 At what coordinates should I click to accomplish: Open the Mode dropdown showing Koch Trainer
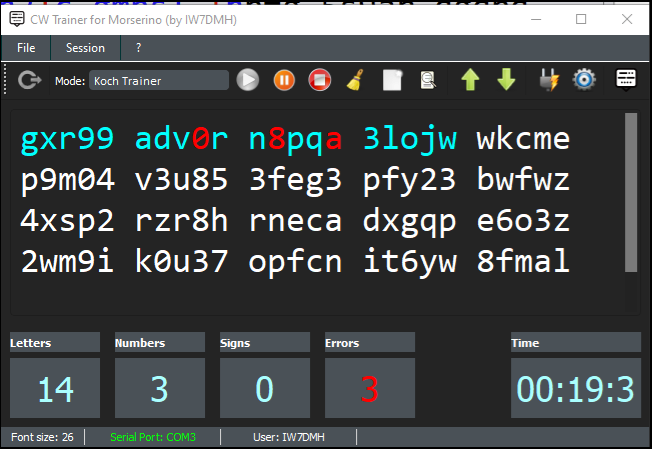click(x=159, y=80)
